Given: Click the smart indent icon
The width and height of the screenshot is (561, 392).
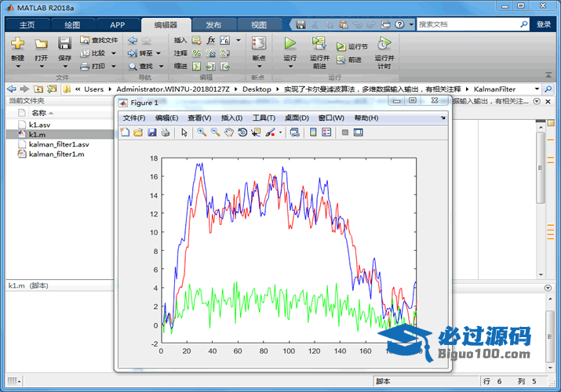Looking at the screenshot, I should tap(197, 66).
